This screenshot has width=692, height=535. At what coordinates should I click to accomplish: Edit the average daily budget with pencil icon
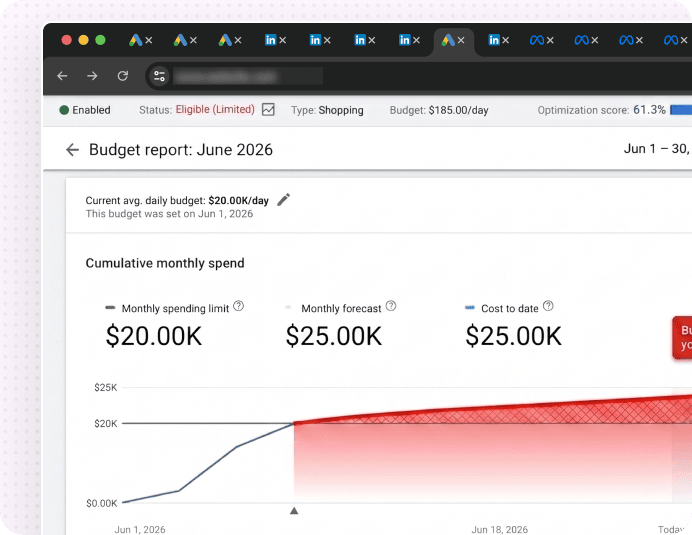click(x=284, y=200)
